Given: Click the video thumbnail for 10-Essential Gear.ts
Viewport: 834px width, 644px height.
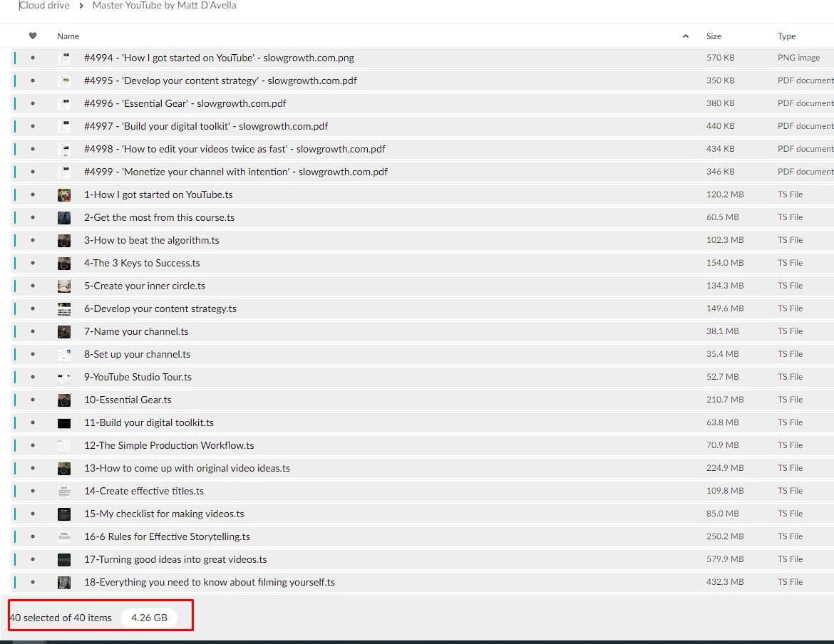Looking at the screenshot, I should [x=64, y=400].
